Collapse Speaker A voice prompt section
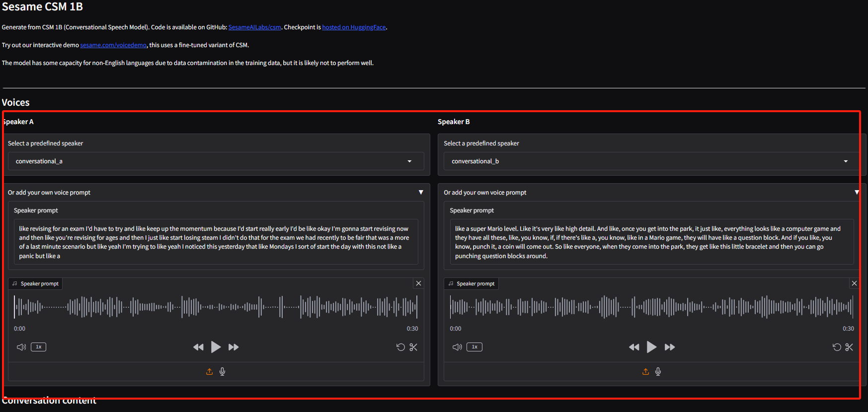868x412 pixels. [x=421, y=192]
